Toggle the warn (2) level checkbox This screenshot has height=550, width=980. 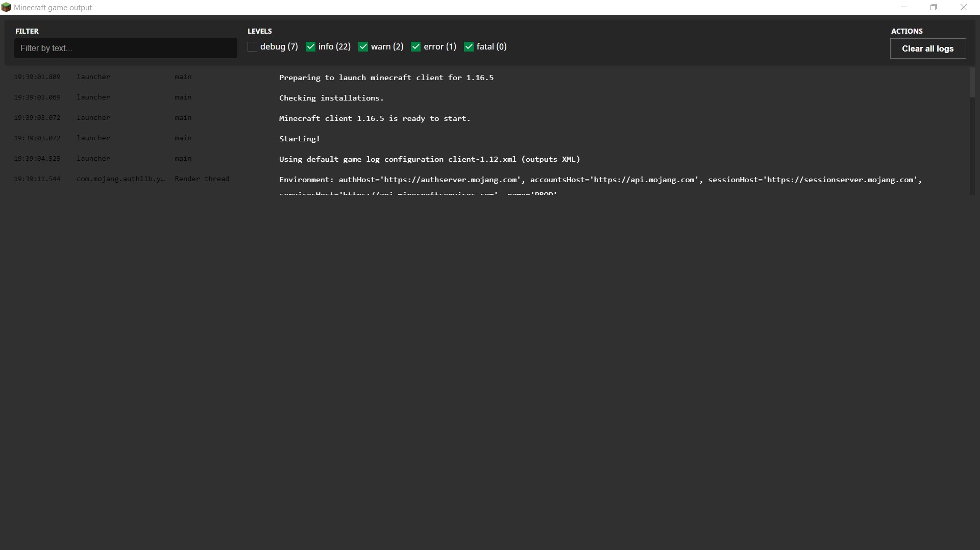[x=363, y=47]
